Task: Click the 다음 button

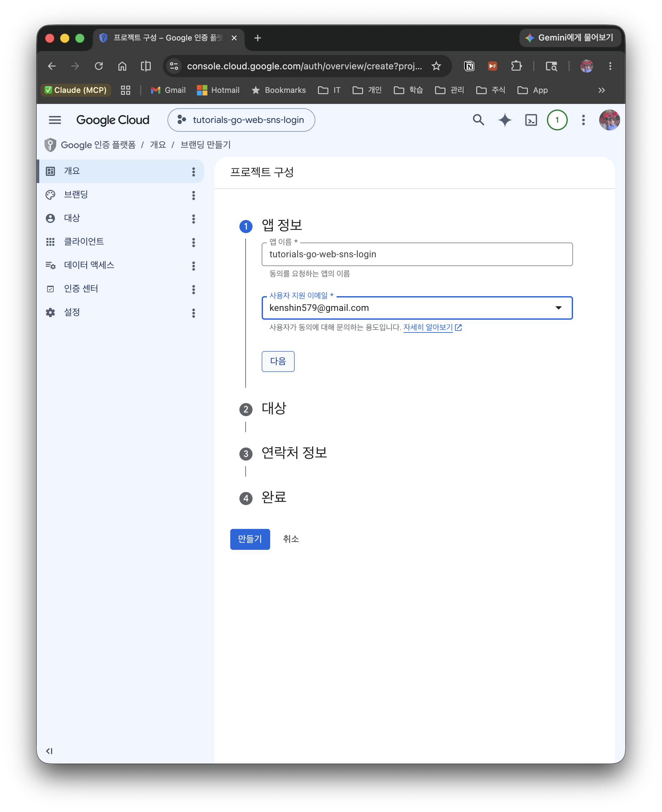Action: pyautogui.click(x=278, y=361)
